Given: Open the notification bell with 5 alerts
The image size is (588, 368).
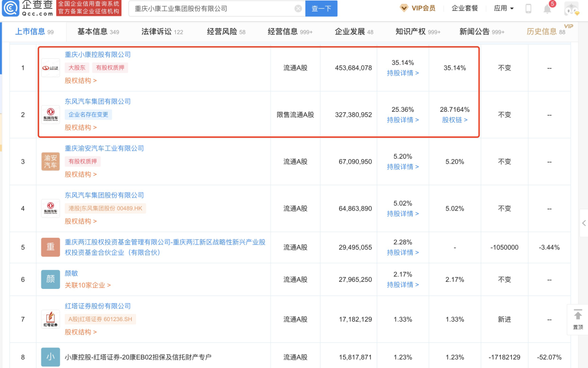Looking at the screenshot, I should tap(548, 8).
